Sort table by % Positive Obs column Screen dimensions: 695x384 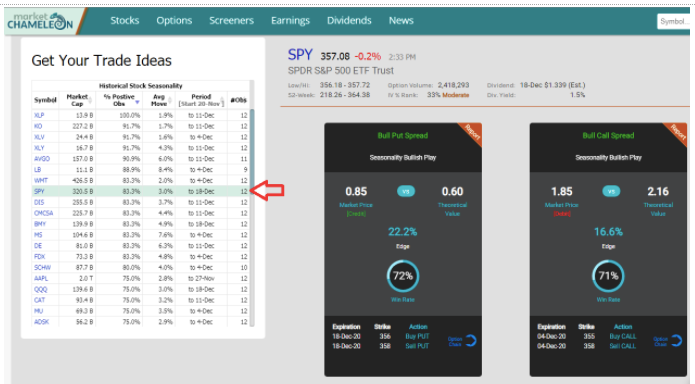(119, 100)
